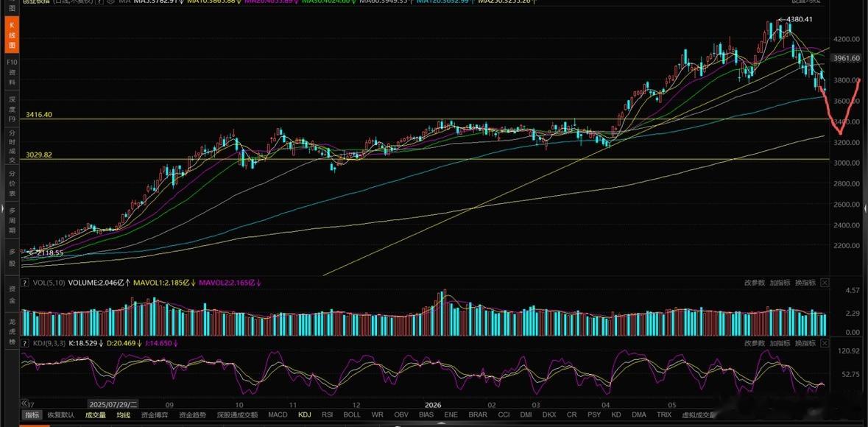Toggle the 成交量 volume indicator
Screen dimensions: 868x427
95,414
